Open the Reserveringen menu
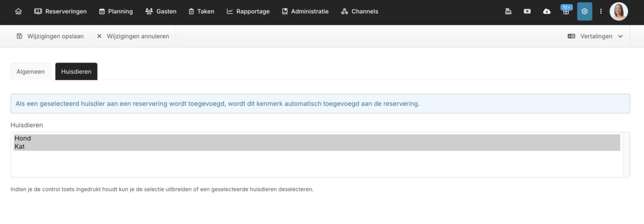644x224 pixels. (61, 12)
